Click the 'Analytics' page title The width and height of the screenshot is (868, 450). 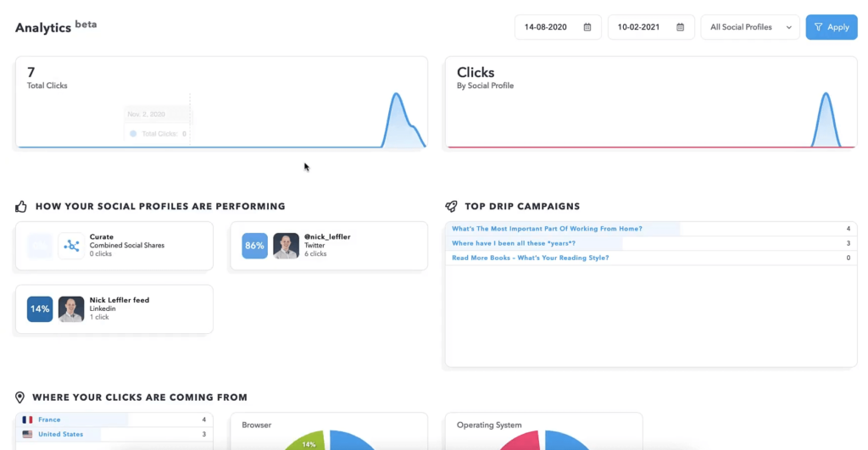[x=43, y=28]
